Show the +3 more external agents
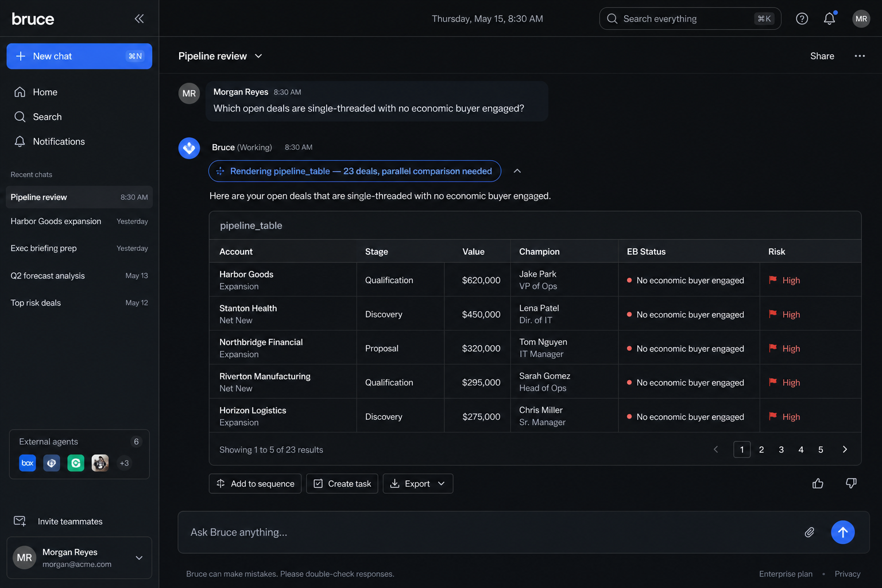Screen dimensions: 882x588 (x=124, y=463)
